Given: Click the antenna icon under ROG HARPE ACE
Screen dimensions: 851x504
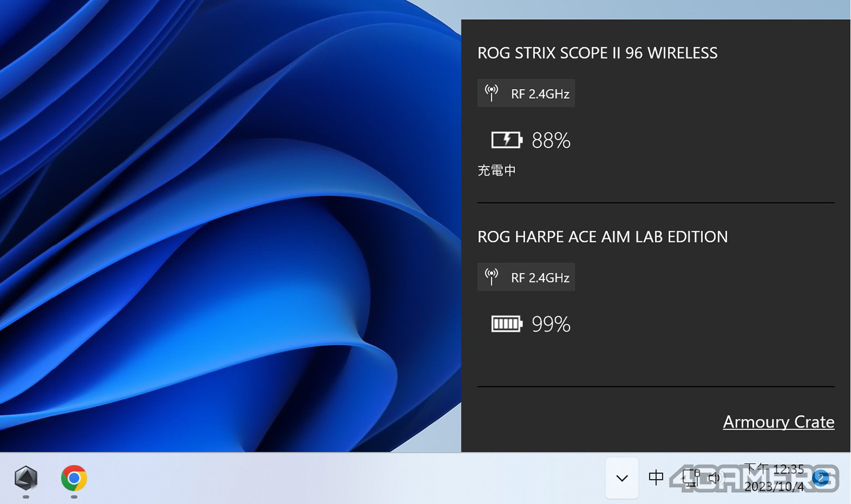Looking at the screenshot, I should [x=491, y=277].
